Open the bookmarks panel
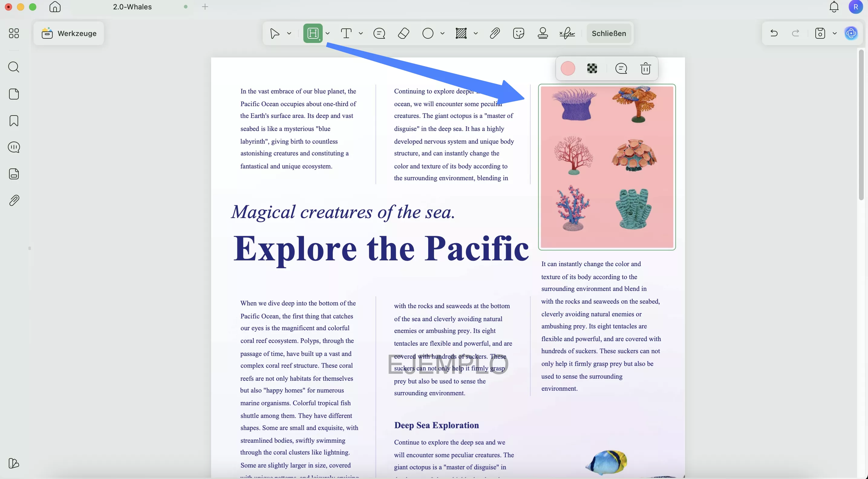868x479 pixels. pos(14,121)
